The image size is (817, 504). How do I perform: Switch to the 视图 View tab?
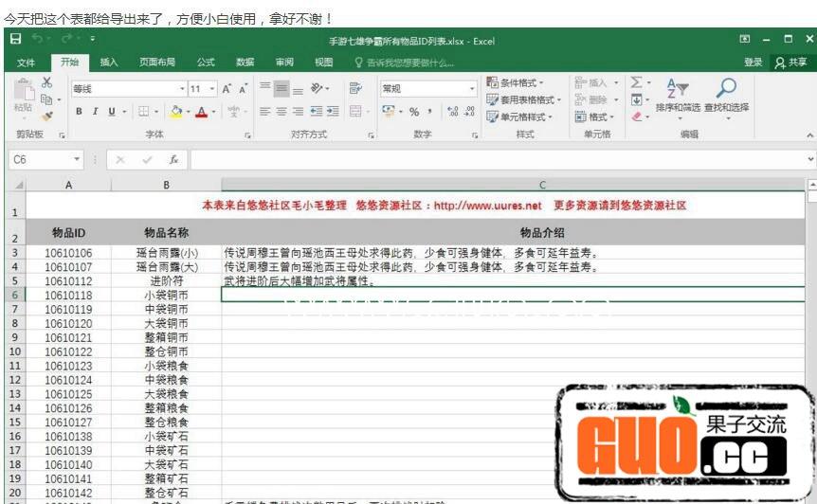[323, 62]
